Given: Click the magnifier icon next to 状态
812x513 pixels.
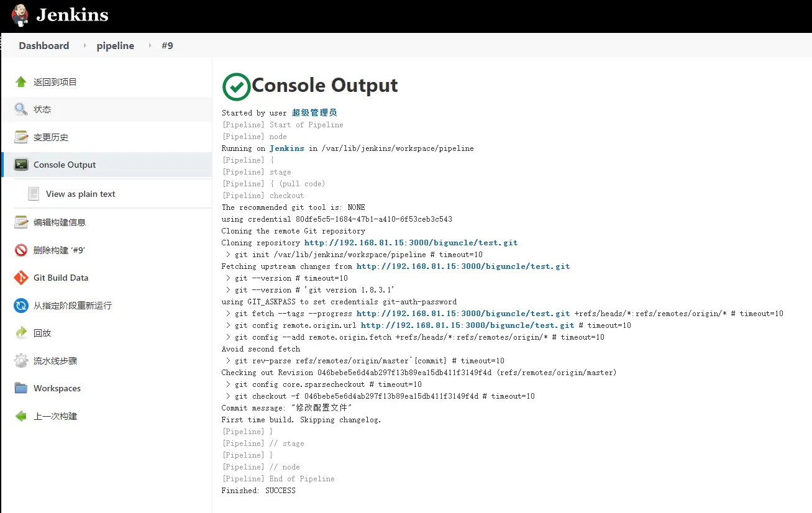Looking at the screenshot, I should 21,109.
